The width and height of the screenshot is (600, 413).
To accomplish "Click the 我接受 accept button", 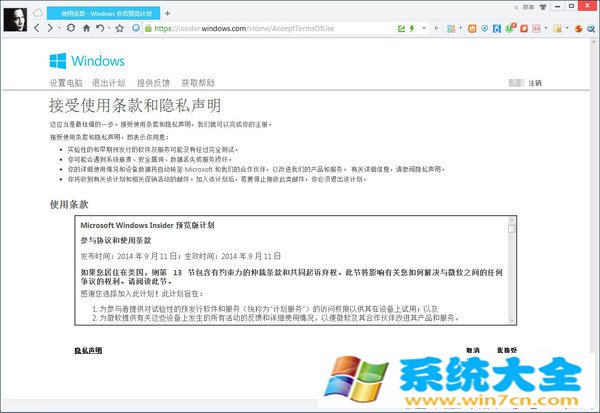I will coord(507,350).
